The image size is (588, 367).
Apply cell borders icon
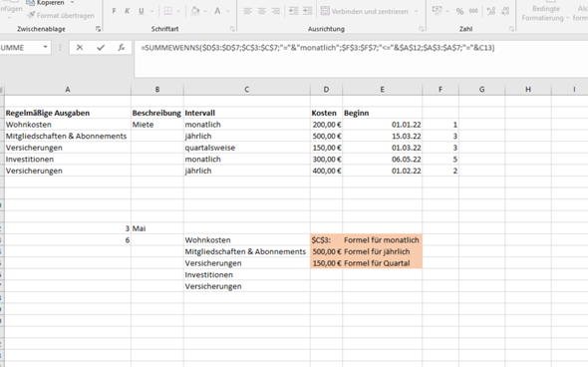[168, 11]
